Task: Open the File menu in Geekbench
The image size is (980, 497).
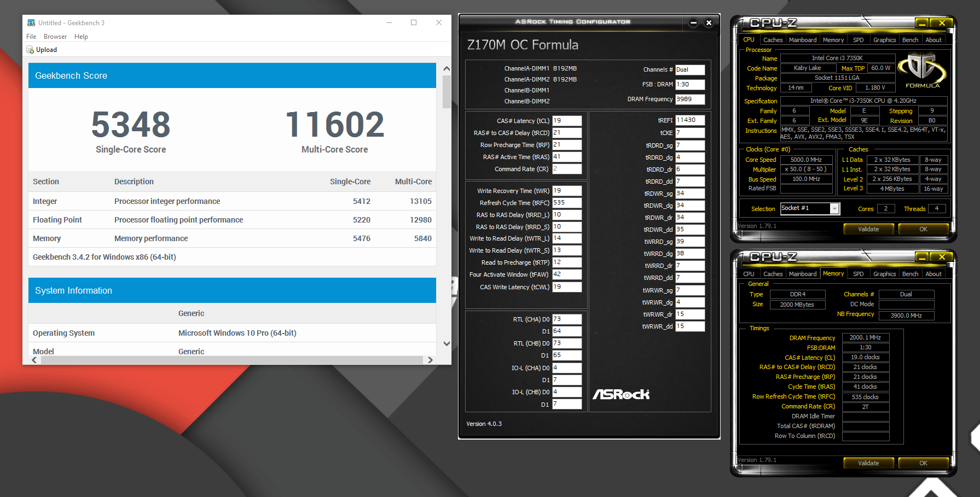Action: 31,37
